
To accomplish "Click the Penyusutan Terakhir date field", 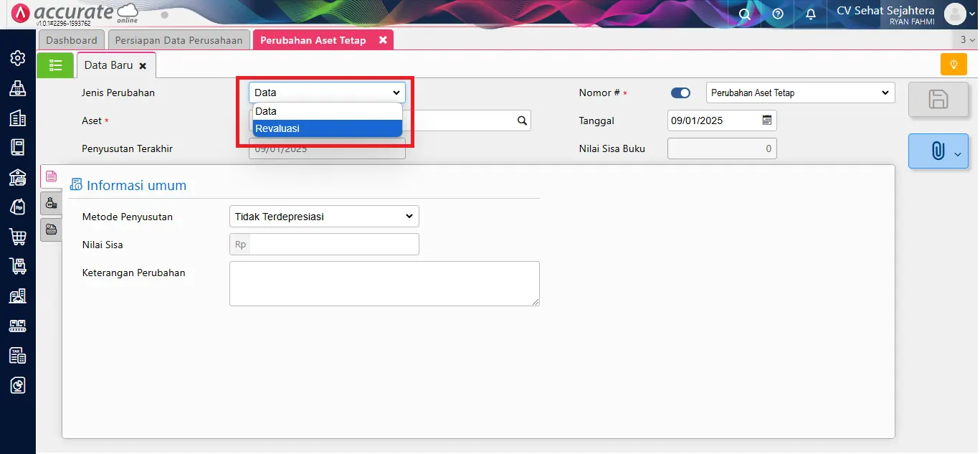I will 327,148.
